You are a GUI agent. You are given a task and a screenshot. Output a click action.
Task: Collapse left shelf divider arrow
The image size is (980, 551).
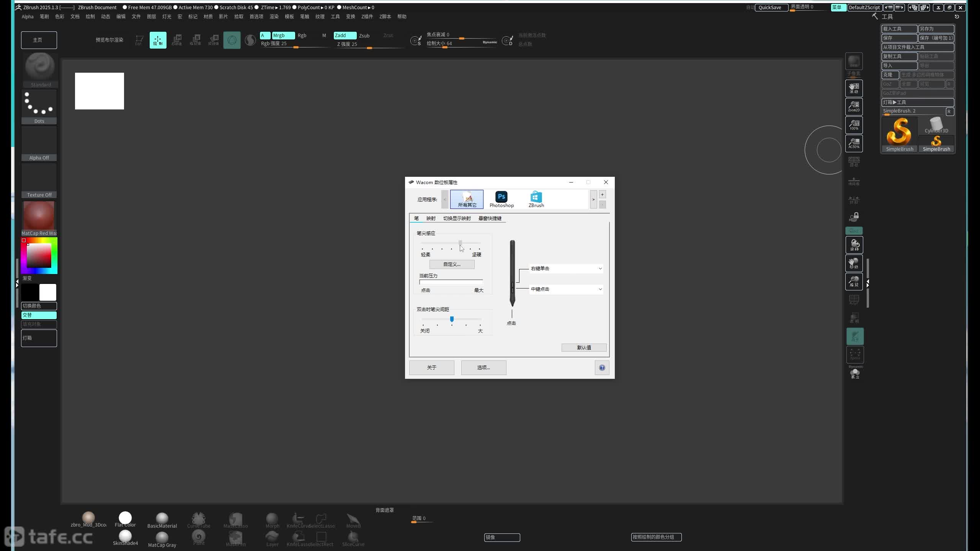click(x=17, y=283)
